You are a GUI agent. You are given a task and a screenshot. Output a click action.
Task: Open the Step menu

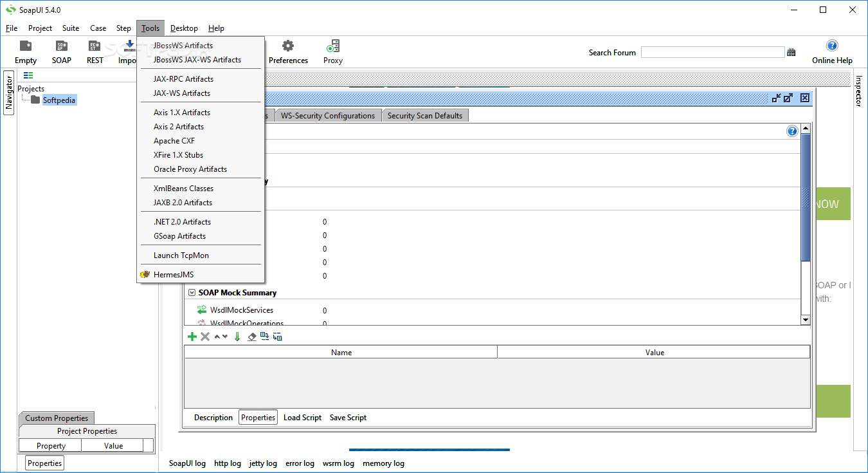(x=123, y=28)
